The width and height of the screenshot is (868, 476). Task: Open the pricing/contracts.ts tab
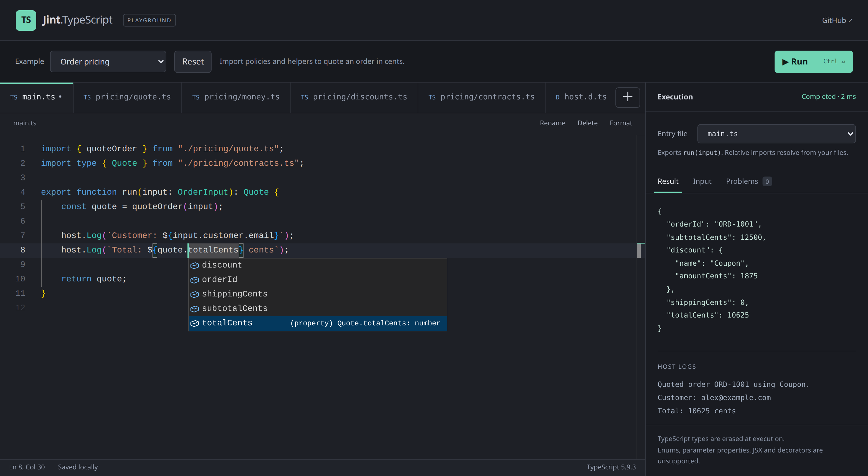[481, 97]
